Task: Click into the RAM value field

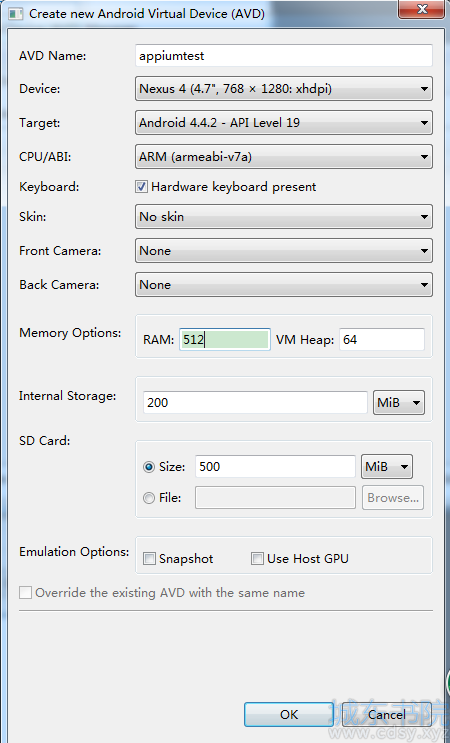Action: point(225,339)
